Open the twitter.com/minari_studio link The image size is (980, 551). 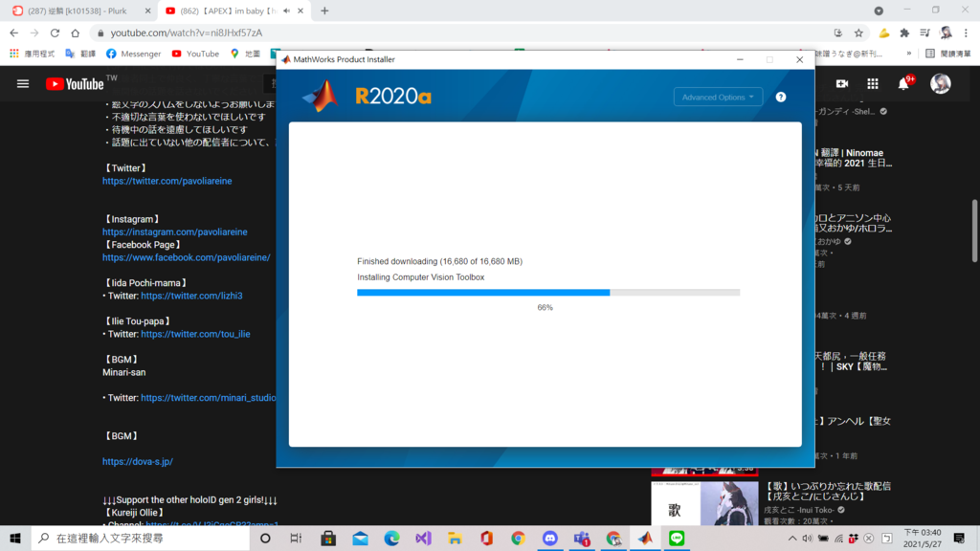(x=208, y=397)
